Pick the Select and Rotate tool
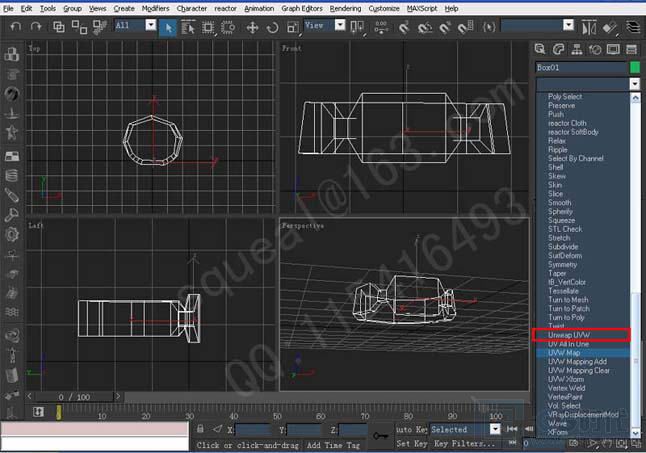The image size is (646, 453). 272,28
